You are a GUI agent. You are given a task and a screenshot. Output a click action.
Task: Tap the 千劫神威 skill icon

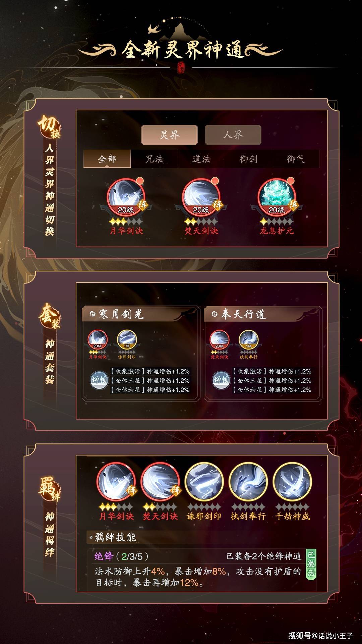(292, 482)
